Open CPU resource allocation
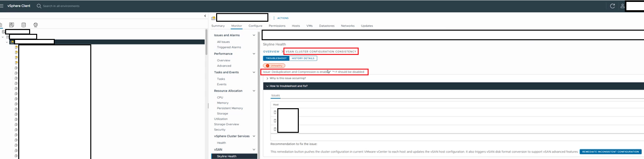644x159 pixels. coord(220,98)
